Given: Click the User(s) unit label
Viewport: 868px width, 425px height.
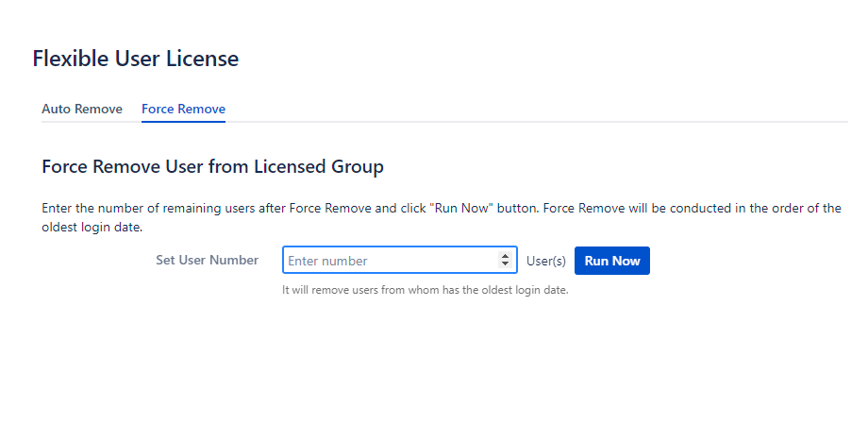Looking at the screenshot, I should (x=546, y=261).
